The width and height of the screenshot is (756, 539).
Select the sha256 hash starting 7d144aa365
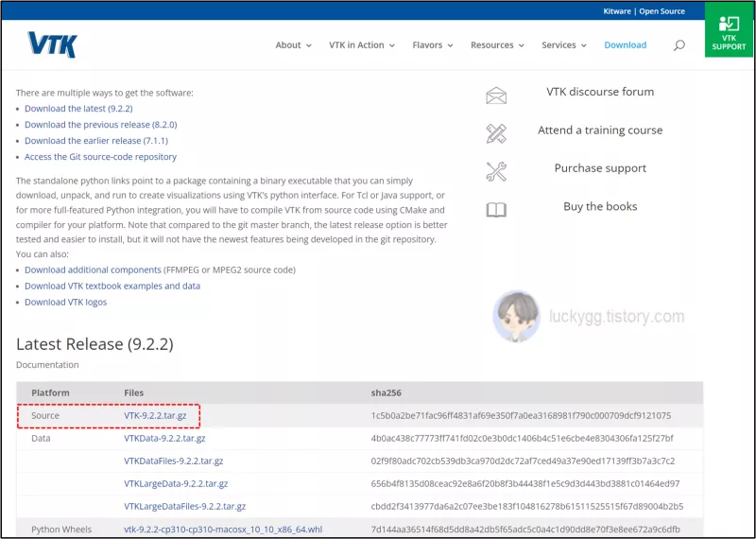point(525,530)
